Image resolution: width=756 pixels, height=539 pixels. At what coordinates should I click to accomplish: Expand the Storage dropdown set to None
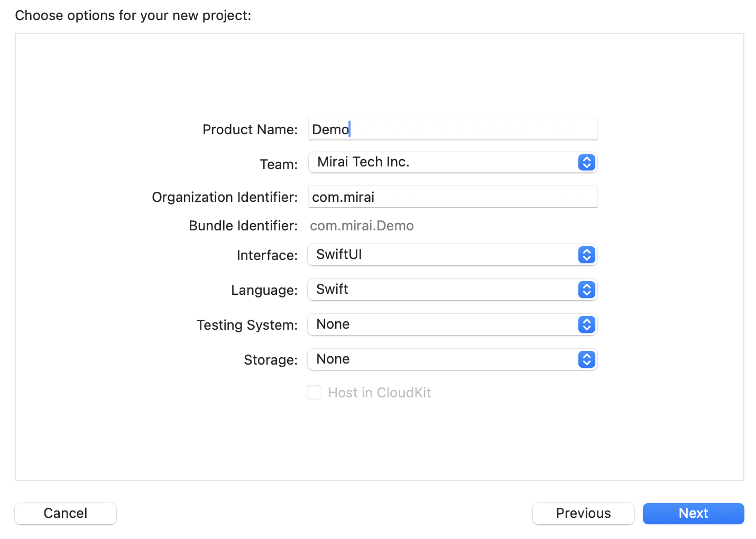pyautogui.click(x=453, y=359)
